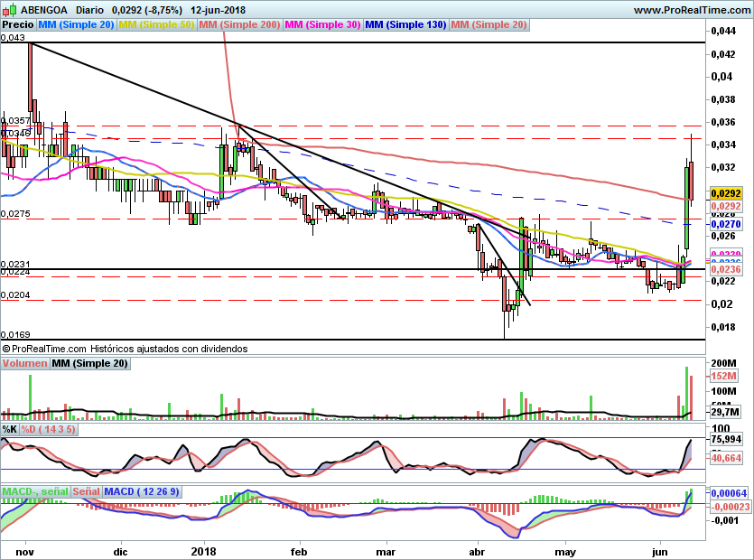Screen dimensions: 754x560
Task: Click the 'abr' month on time axis
Action: coord(478,550)
